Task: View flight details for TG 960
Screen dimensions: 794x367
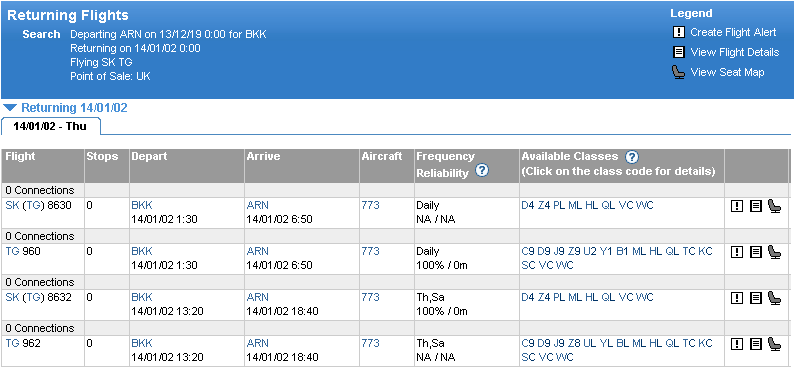Action: point(756,252)
